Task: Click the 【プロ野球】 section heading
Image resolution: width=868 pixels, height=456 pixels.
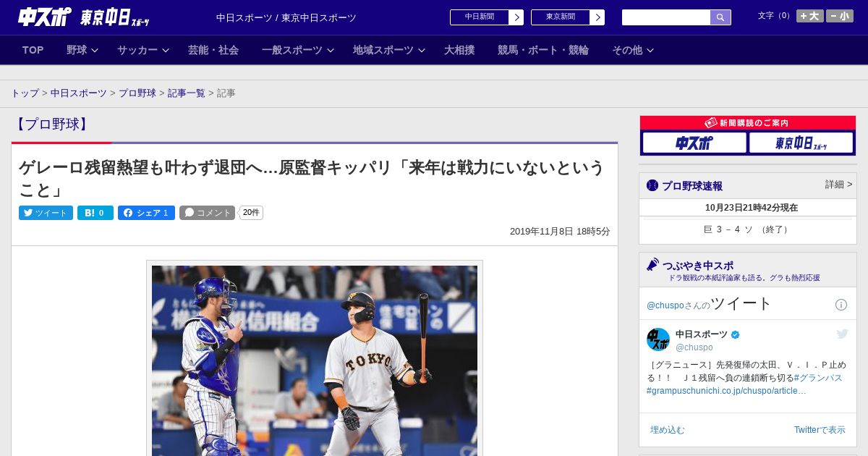Action: [x=52, y=124]
